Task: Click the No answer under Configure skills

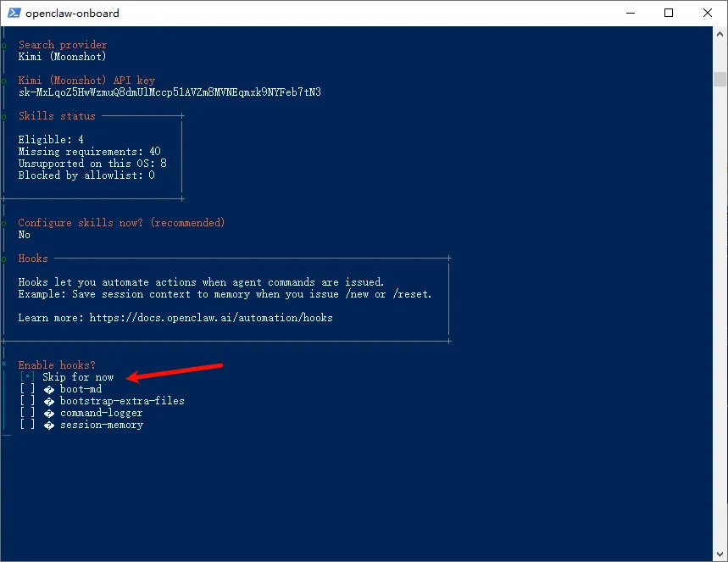Action: [24, 235]
